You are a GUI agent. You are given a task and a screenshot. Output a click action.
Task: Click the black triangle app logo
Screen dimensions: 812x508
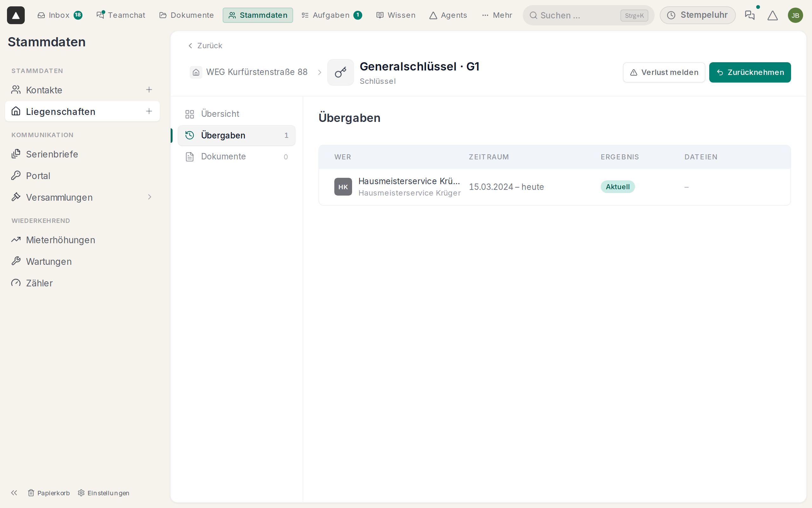coord(16,15)
